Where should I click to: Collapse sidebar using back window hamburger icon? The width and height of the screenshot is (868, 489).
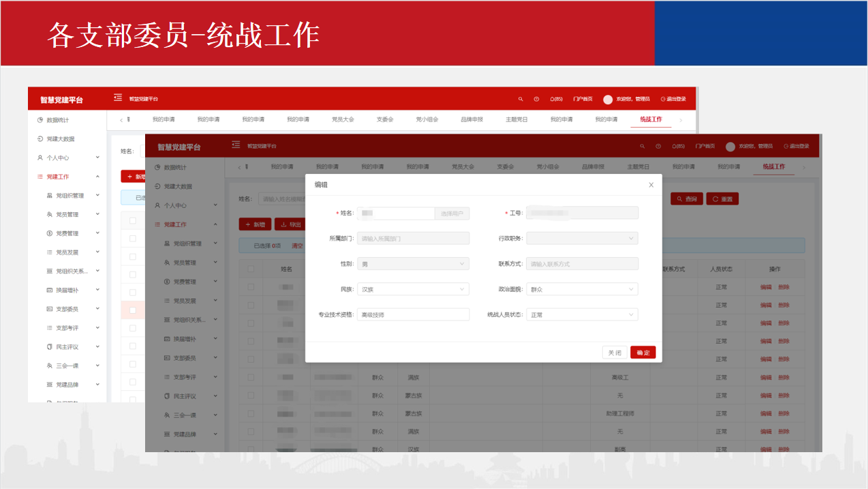click(118, 98)
